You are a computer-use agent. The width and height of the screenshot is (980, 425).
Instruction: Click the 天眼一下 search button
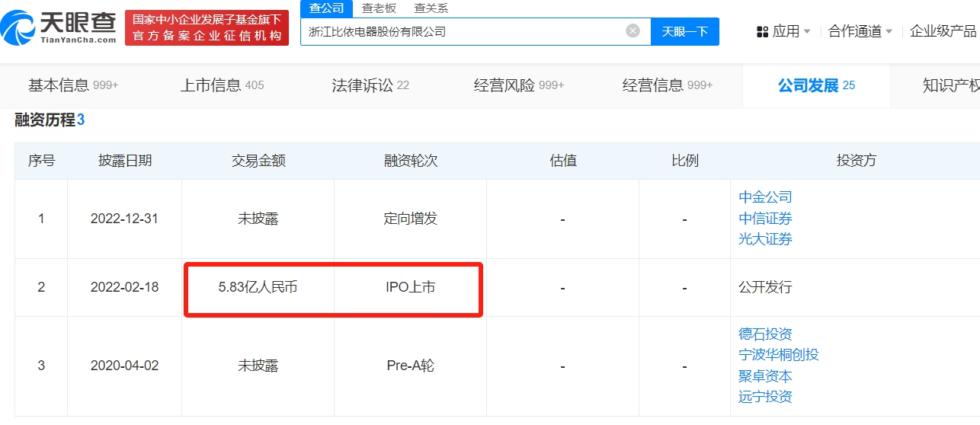684,31
